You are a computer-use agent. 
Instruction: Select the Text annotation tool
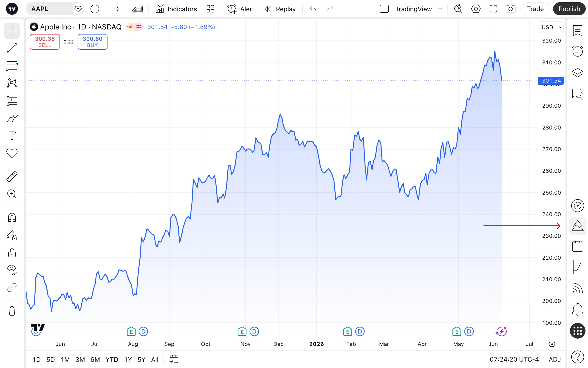tap(12, 135)
